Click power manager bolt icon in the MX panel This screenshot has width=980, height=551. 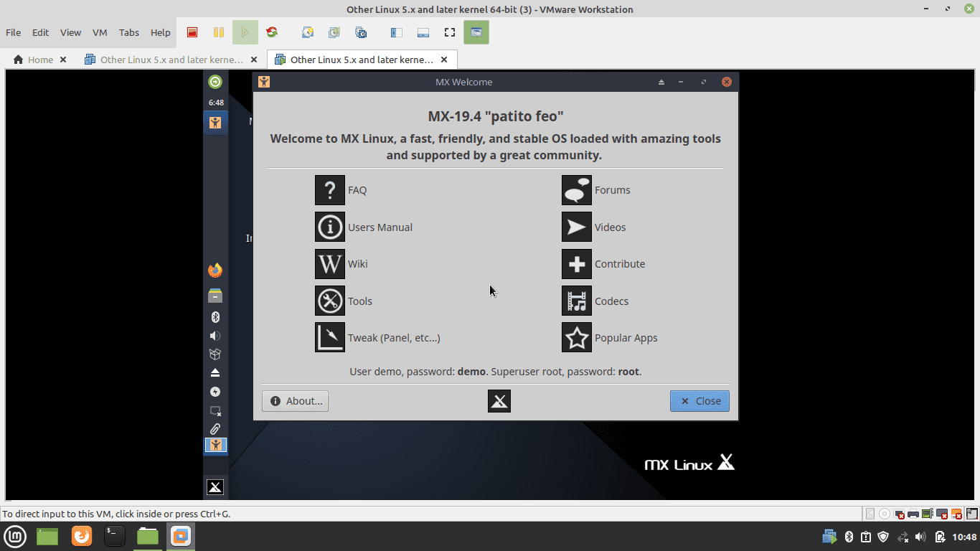(x=215, y=392)
